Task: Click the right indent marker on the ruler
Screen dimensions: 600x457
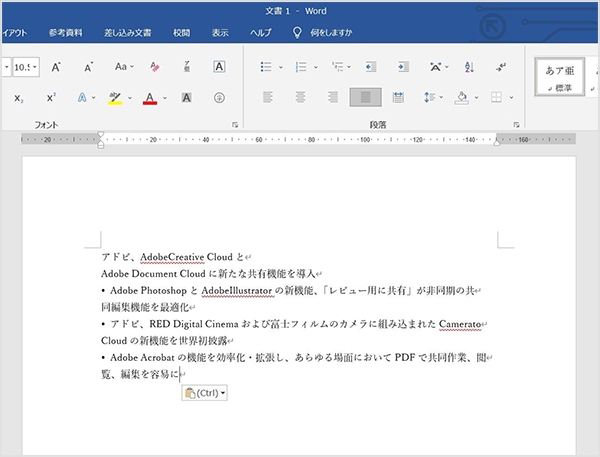Action: point(497,142)
